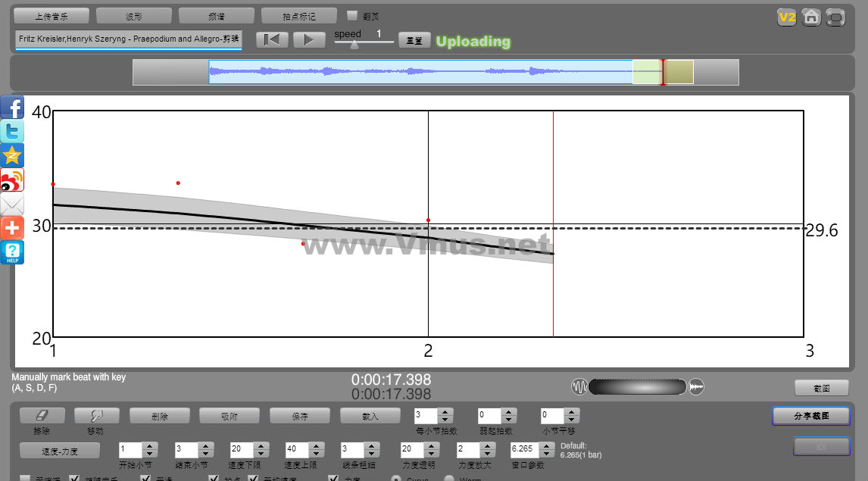The height and width of the screenshot is (481, 868).
Task: Click the 上传音乐 upload music button
Action: pos(52,16)
